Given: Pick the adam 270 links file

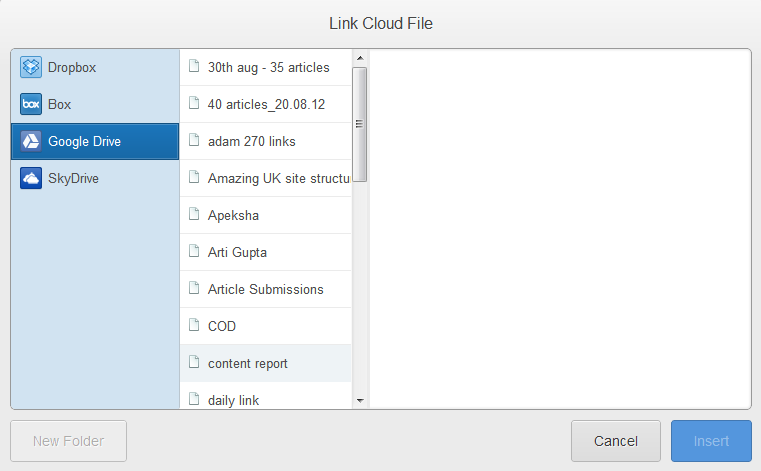Looking at the screenshot, I should 251,141.
